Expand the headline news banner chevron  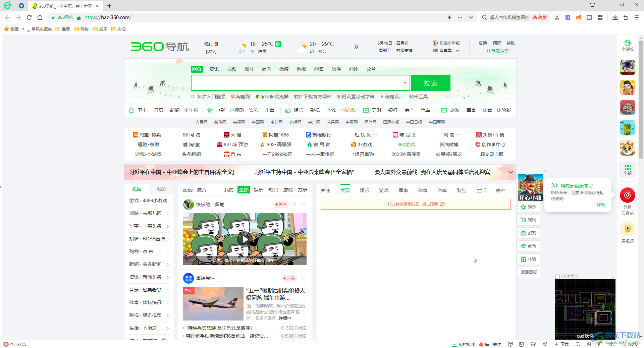(511, 172)
